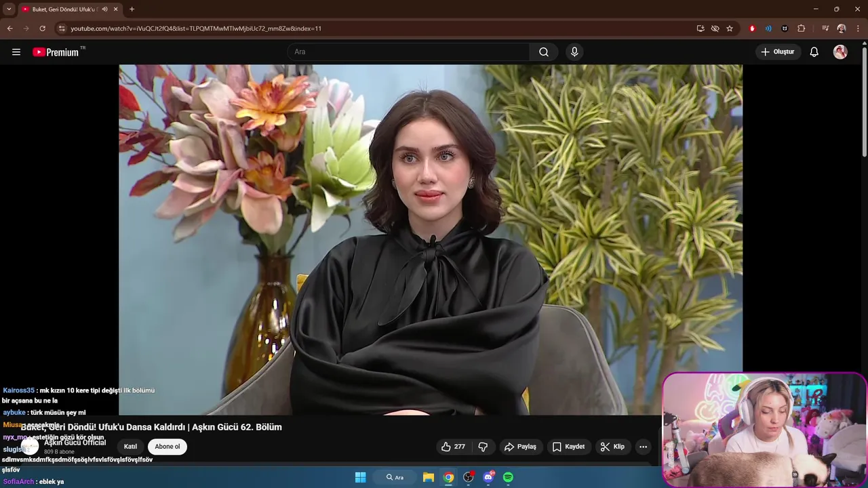Subscribe with the Abone ol button

(167, 447)
